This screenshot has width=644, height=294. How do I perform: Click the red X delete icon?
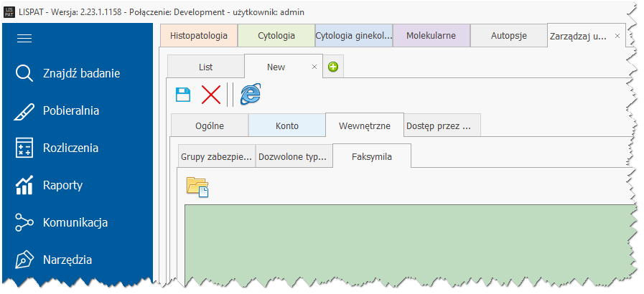(x=210, y=94)
